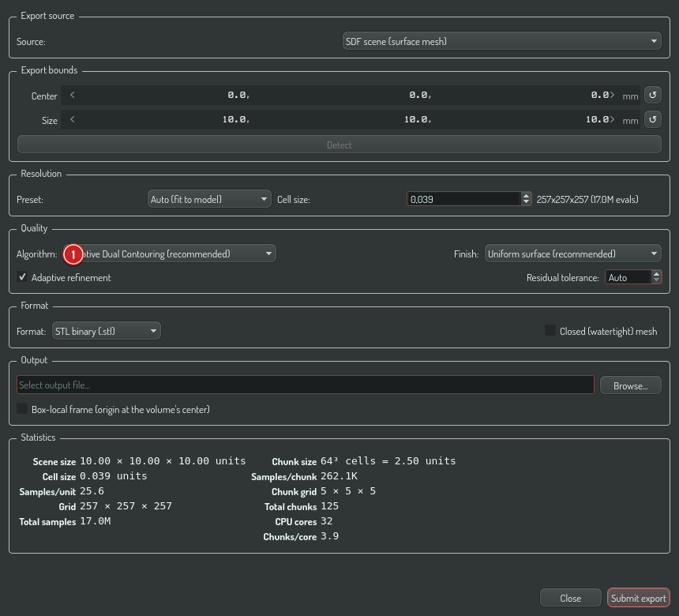
Task: Increase the Cell size with stepper
Action: pos(526,196)
